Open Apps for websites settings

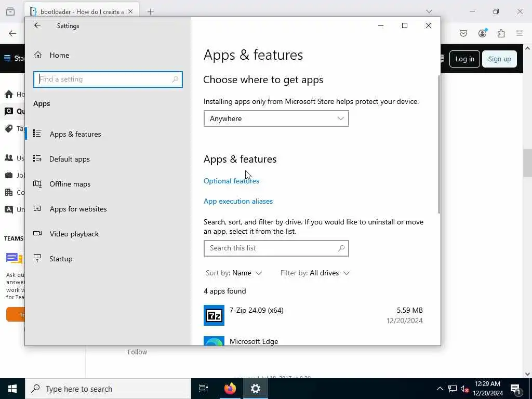coord(78,209)
